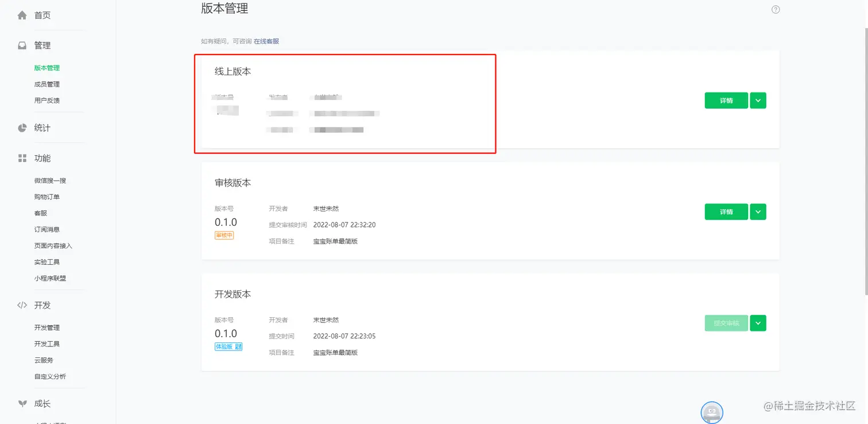This screenshot has height=424, width=868.
Task: Click the QR code icon on 体验版 tag
Action: coord(238,346)
